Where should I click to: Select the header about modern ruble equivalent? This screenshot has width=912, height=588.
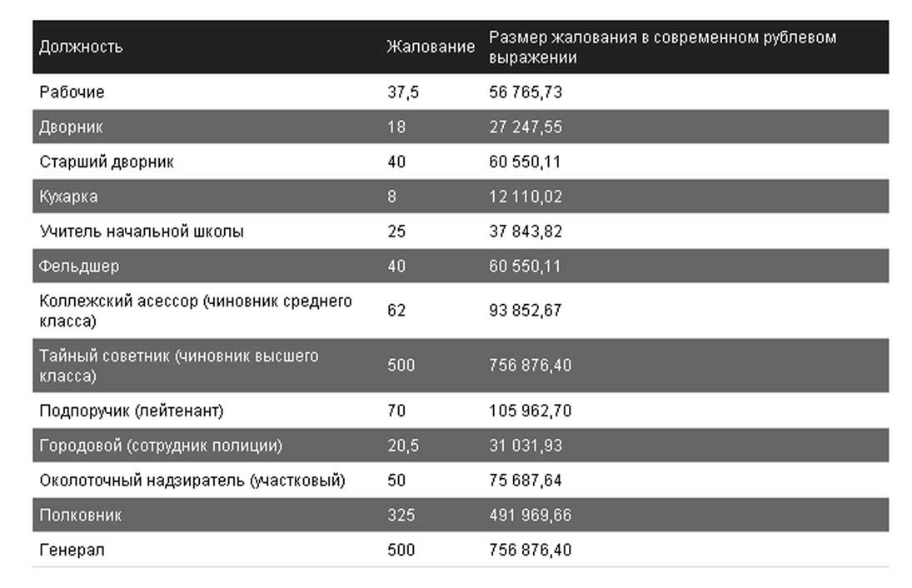(x=662, y=47)
